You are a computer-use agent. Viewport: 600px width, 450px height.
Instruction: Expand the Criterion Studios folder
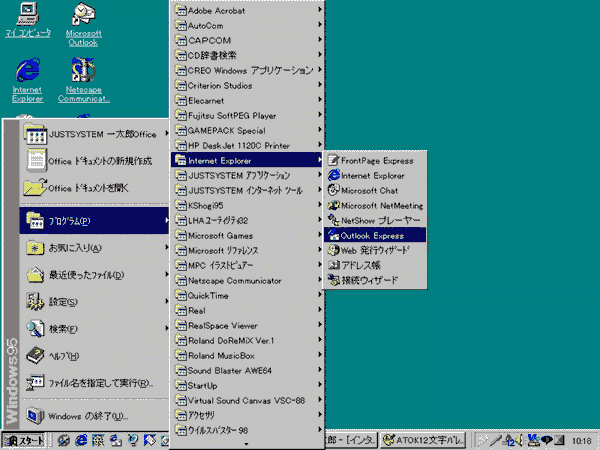pos(247,85)
